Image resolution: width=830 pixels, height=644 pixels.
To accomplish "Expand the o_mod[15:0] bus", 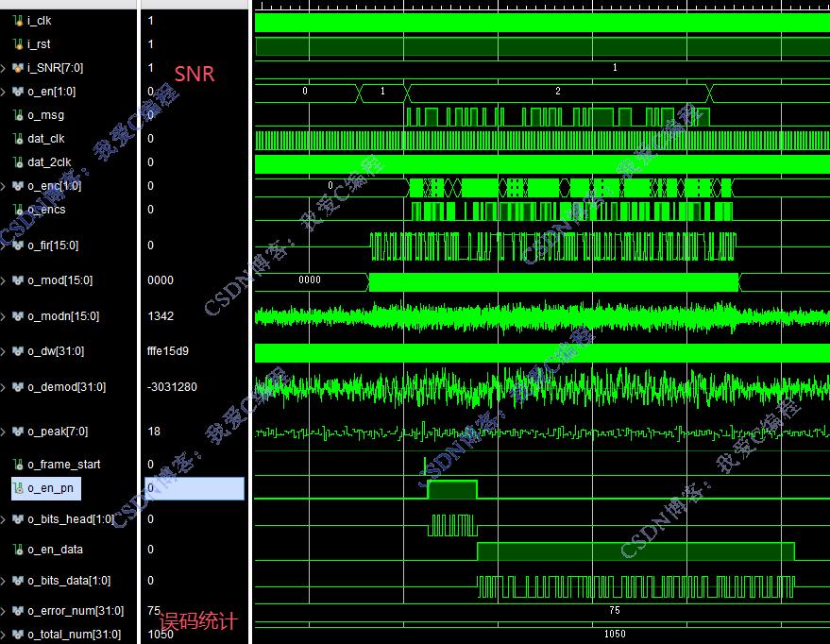I will [x=4, y=280].
